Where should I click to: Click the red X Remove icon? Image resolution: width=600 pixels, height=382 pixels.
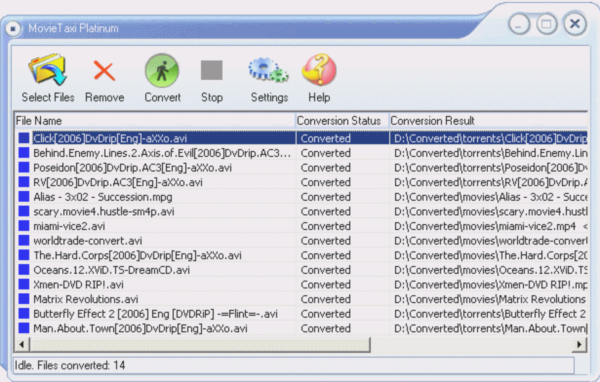(104, 71)
